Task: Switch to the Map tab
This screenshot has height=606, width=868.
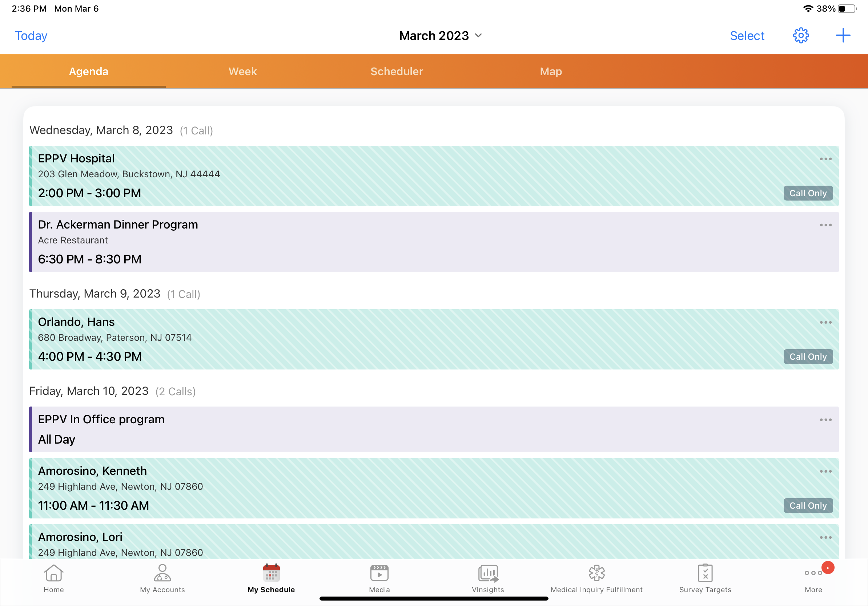Action: [551, 72]
